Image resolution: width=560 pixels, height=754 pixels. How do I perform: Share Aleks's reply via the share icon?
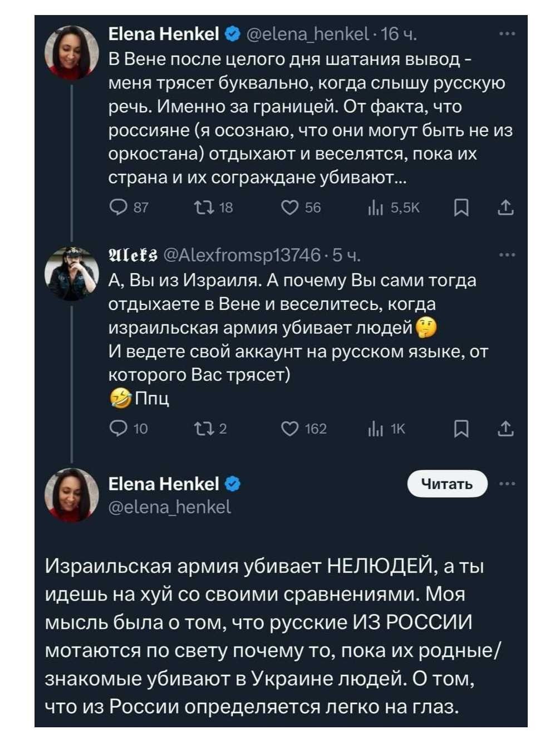[x=506, y=428]
